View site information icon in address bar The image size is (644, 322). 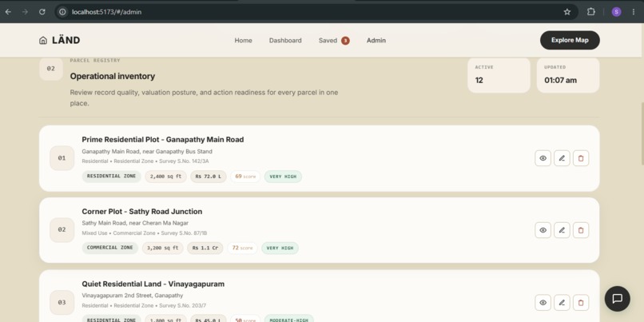(62, 12)
